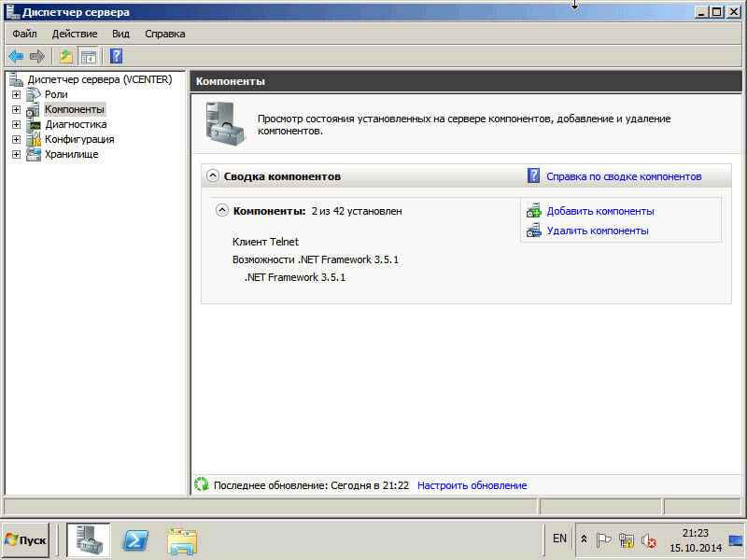Open help via toolbar question mark icon
Image resolution: width=747 pixels, height=560 pixels.
coord(116,56)
